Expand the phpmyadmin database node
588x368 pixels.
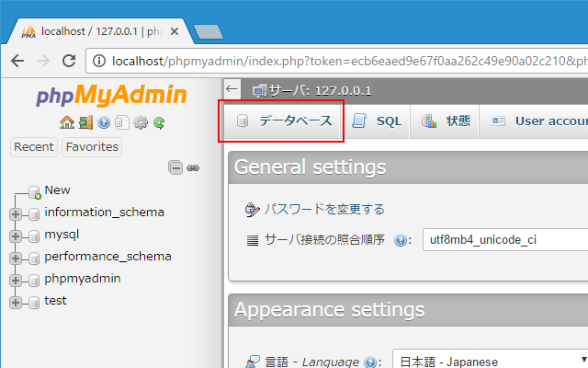(x=16, y=280)
